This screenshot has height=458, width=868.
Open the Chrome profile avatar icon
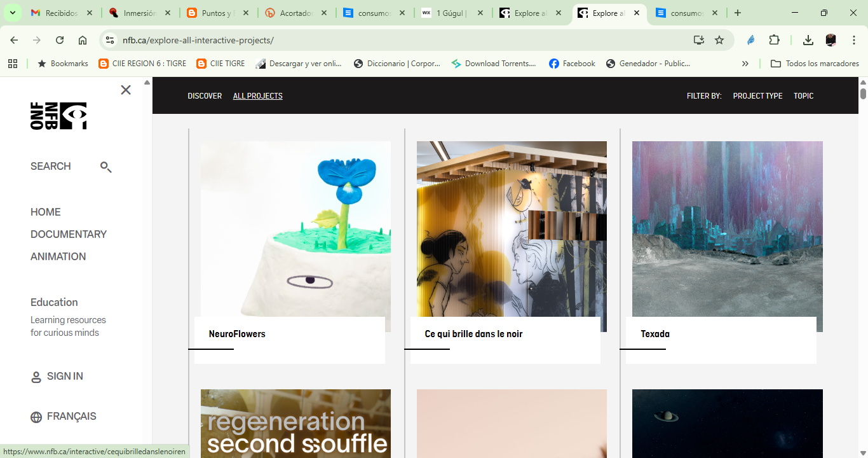point(830,39)
